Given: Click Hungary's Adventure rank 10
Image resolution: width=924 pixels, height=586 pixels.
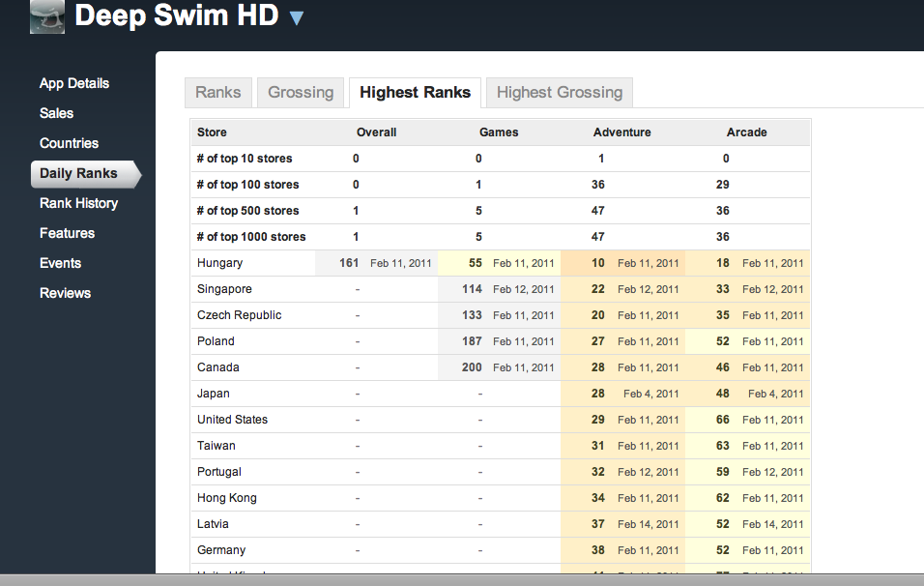Looking at the screenshot, I should click(598, 263).
